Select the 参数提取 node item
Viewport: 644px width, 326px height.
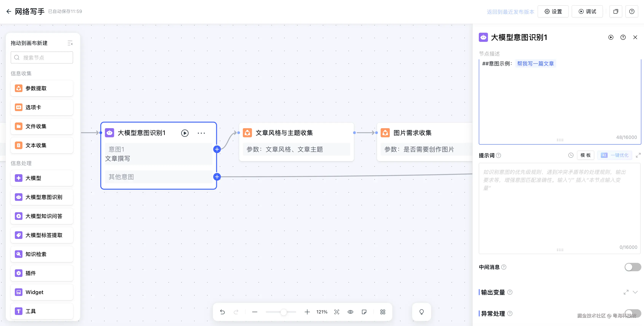point(42,88)
